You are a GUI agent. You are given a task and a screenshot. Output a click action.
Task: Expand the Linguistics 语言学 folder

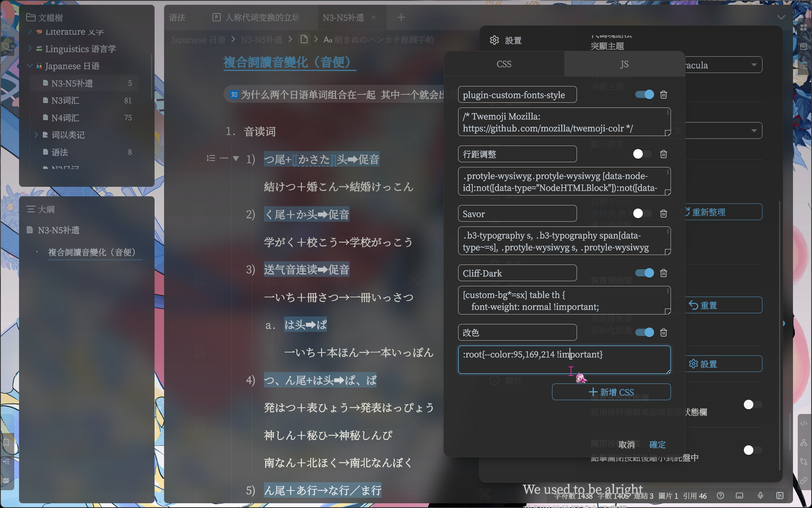coord(30,49)
